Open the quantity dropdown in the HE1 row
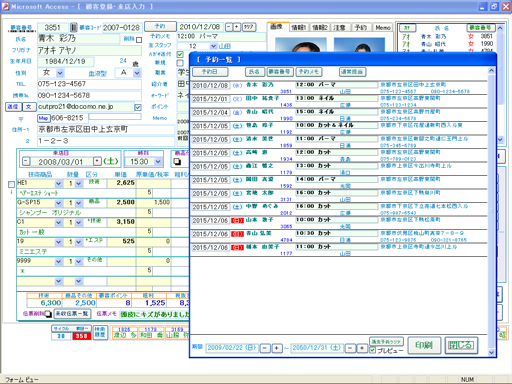This screenshot has width=512, height=384. point(79,183)
